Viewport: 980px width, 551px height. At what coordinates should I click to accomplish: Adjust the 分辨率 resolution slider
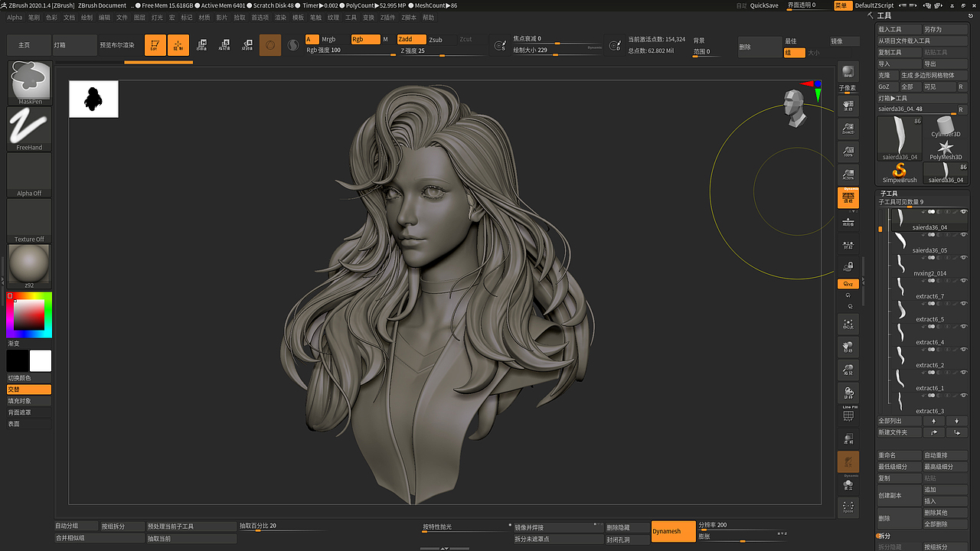pyautogui.click(x=742, y=525)
